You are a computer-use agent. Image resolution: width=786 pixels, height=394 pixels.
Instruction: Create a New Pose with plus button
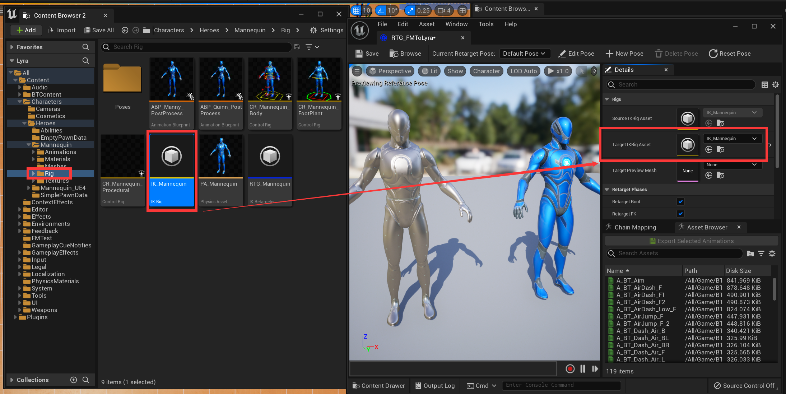click(x=624, y=54)
